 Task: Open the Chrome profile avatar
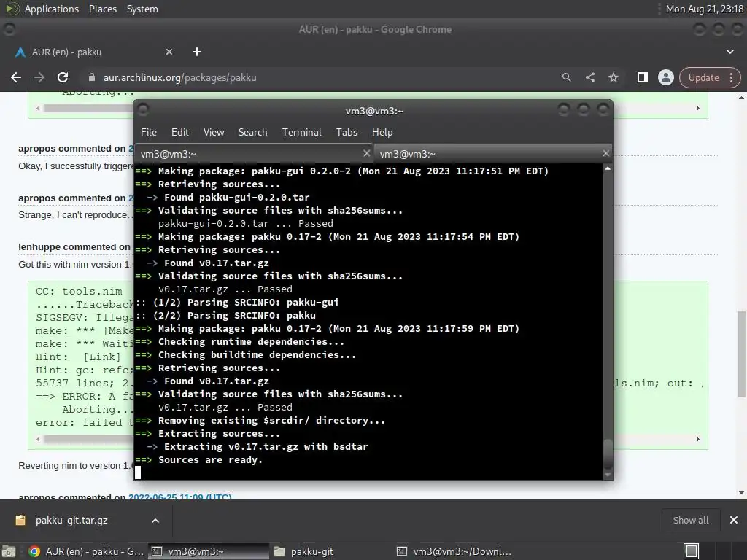pos(665,77)
